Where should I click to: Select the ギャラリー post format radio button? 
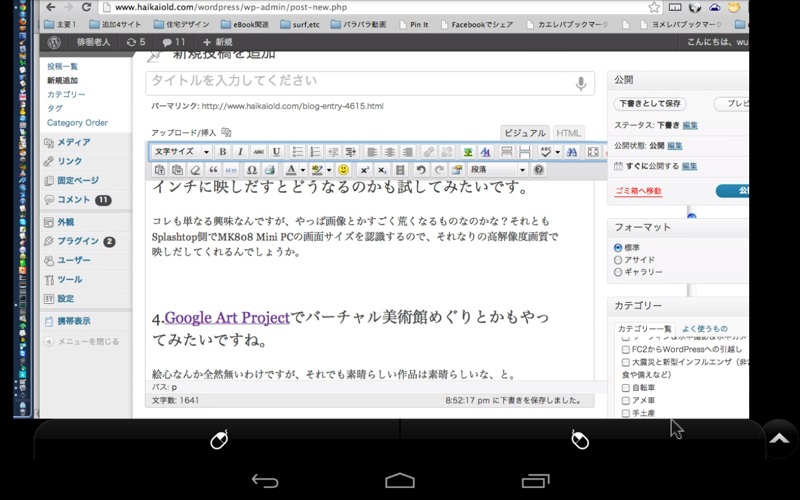click(618, 272)
